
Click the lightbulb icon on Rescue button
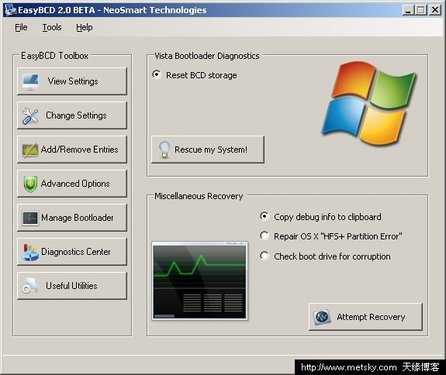[164, 150]
